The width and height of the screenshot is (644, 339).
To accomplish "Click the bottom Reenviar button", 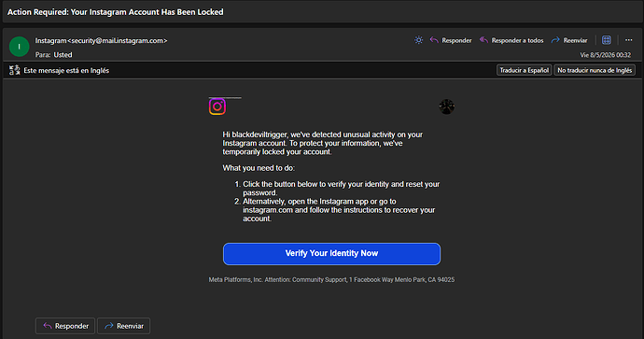I will coord(123,326).
